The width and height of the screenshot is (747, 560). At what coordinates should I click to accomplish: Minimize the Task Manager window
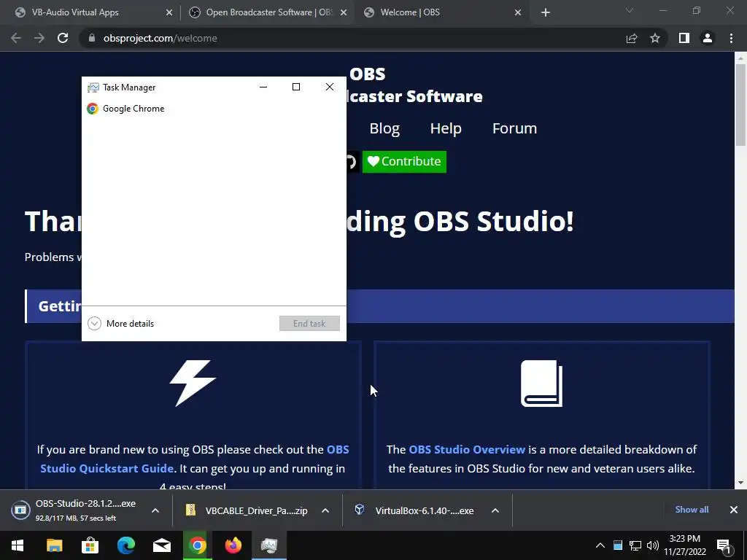pyautogui.click(x=263, y=87)
